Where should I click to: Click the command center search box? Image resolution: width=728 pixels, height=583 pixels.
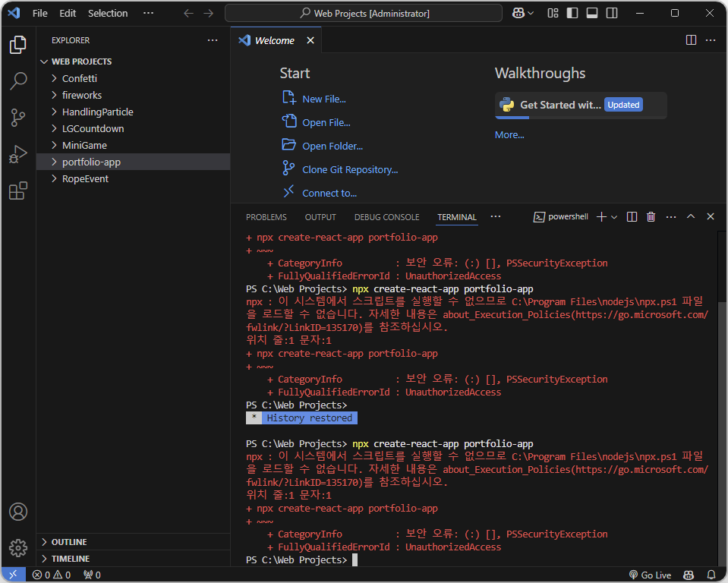click(364, 13)
